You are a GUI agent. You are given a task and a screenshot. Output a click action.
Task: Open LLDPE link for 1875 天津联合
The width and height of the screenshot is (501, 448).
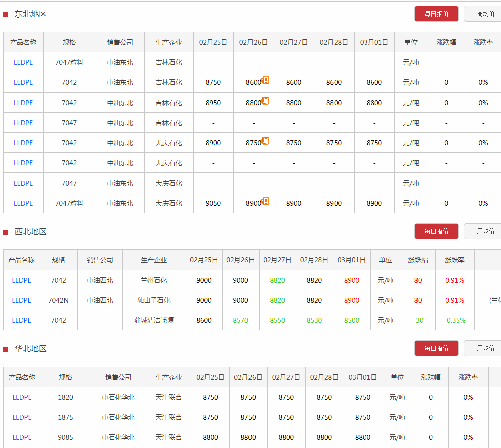coord(22,418)
